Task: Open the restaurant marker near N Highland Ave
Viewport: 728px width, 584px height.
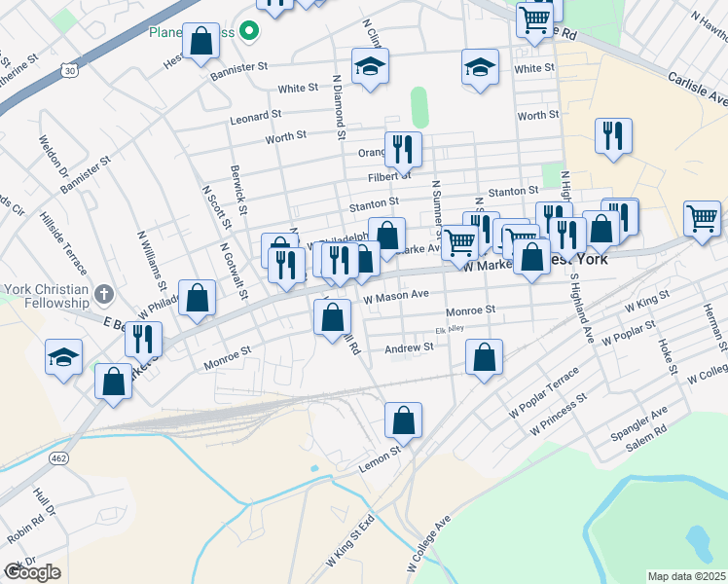Action: [567, 237]
